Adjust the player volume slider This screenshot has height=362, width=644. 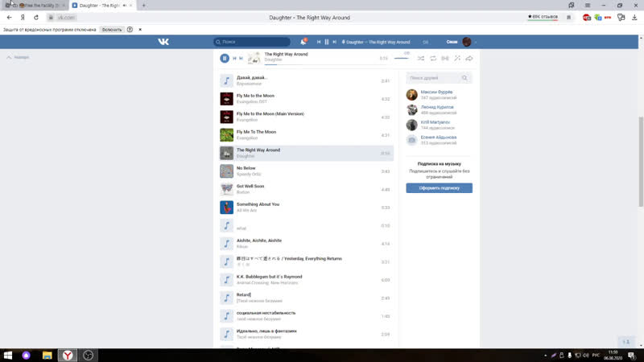pyautogui.click(x=401, y=59)
